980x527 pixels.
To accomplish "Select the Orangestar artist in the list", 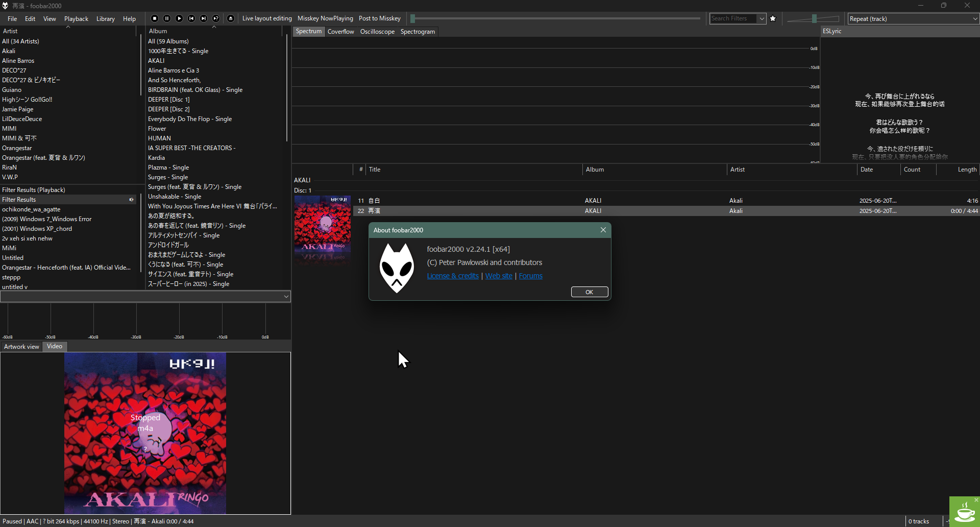I will [17, 148].
